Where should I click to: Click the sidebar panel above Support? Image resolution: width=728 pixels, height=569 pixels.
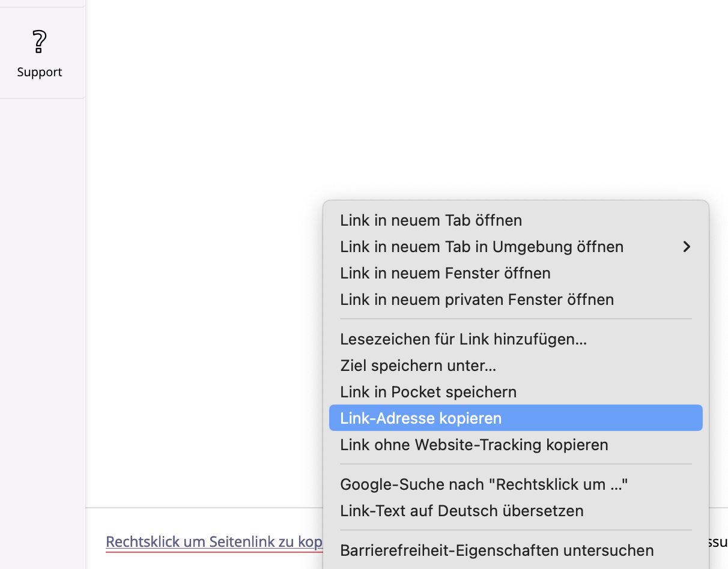pyautogui.click(x=42, y=3)
